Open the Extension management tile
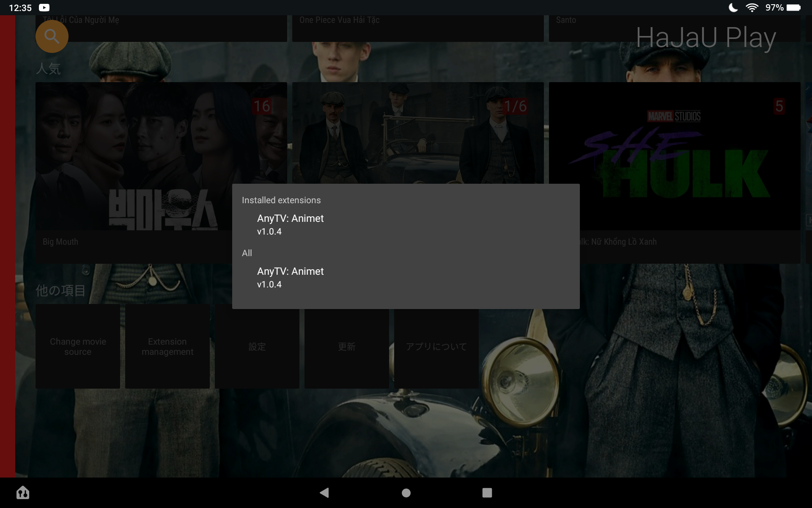Viewport: 812px width, 508px height. (x=167, y=346)
